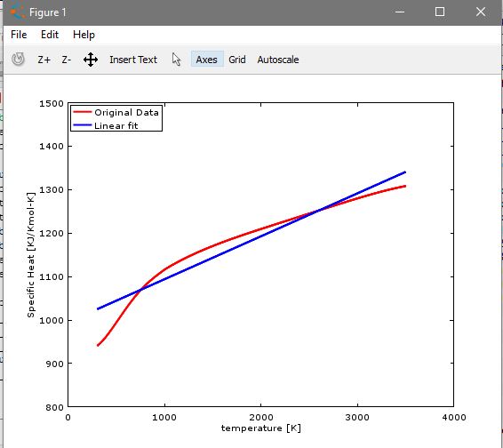
Task: Open the File menu
Action: point(19,35)
